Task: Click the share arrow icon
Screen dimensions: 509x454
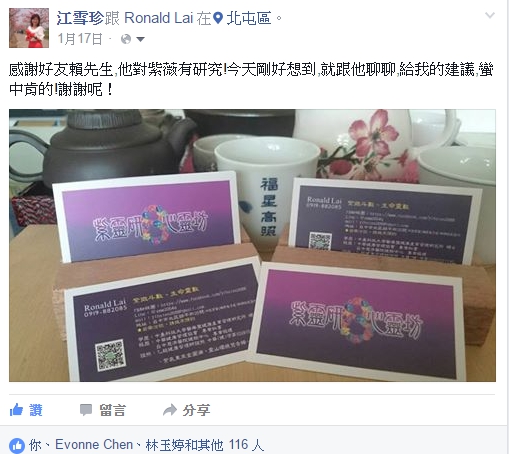Action: [x=170, y=410]
